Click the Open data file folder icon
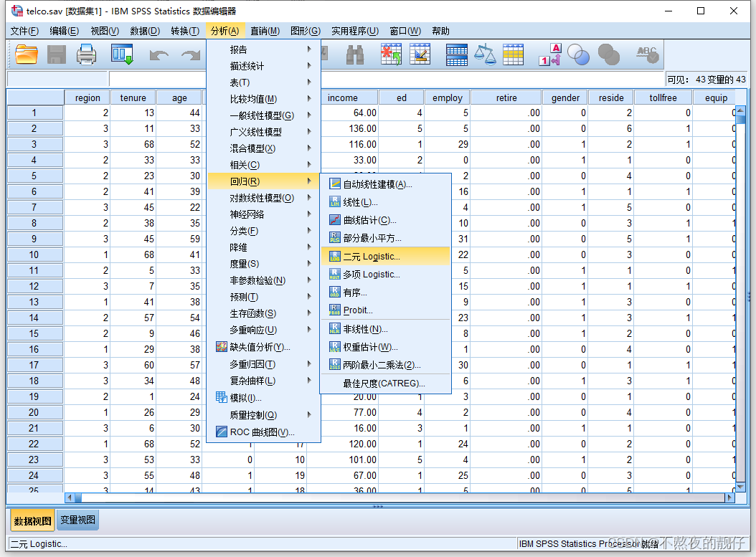Image resolution: width=756 pixels, height=557 pixels. [x=27, y=54]
